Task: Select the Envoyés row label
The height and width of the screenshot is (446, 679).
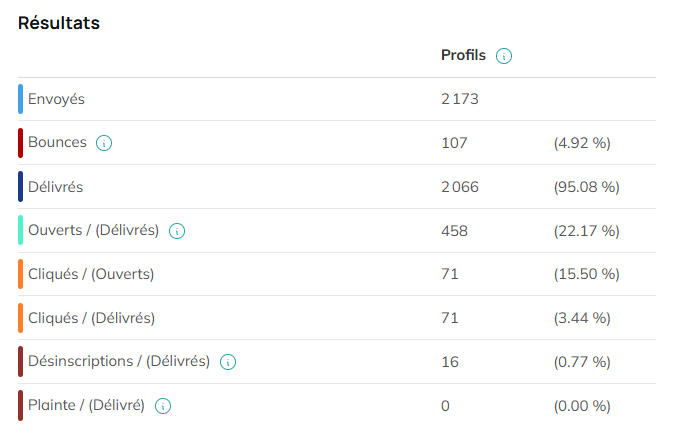Action: coord(56,99)
